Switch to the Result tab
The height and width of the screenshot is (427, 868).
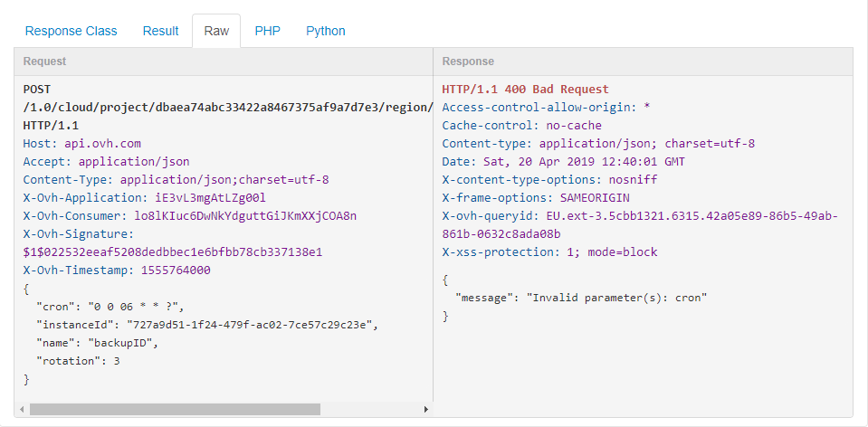click(160, 31)
